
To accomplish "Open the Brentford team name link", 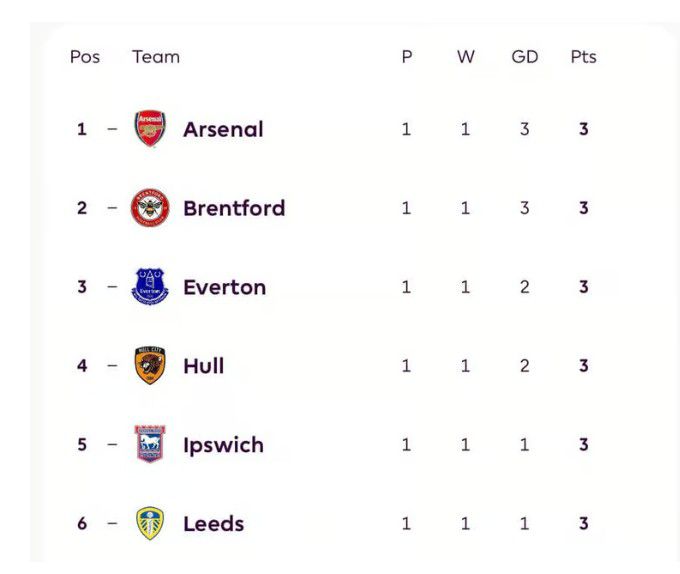I will [234, 208].
